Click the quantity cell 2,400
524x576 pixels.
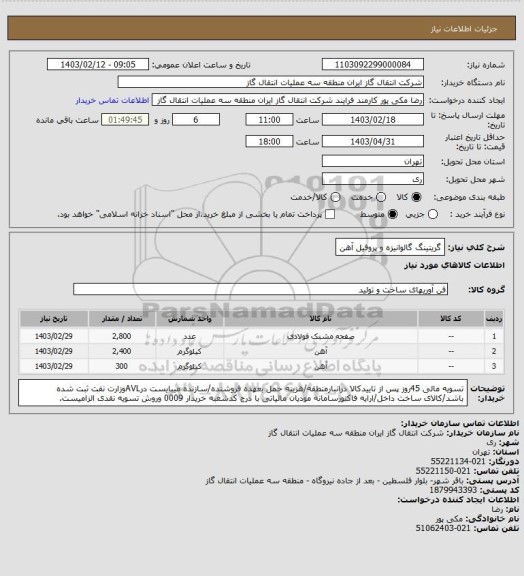[x=122, y=351]
